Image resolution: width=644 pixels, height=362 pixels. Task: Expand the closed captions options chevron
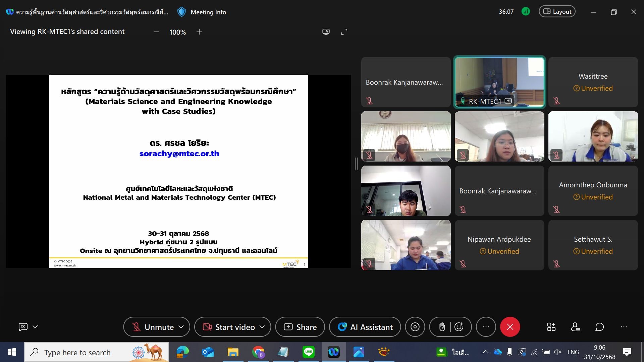tap(35, 327)
